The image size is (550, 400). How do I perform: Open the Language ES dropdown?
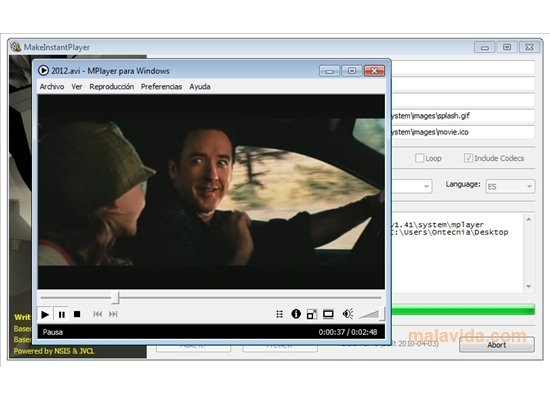tap(510, 186)
